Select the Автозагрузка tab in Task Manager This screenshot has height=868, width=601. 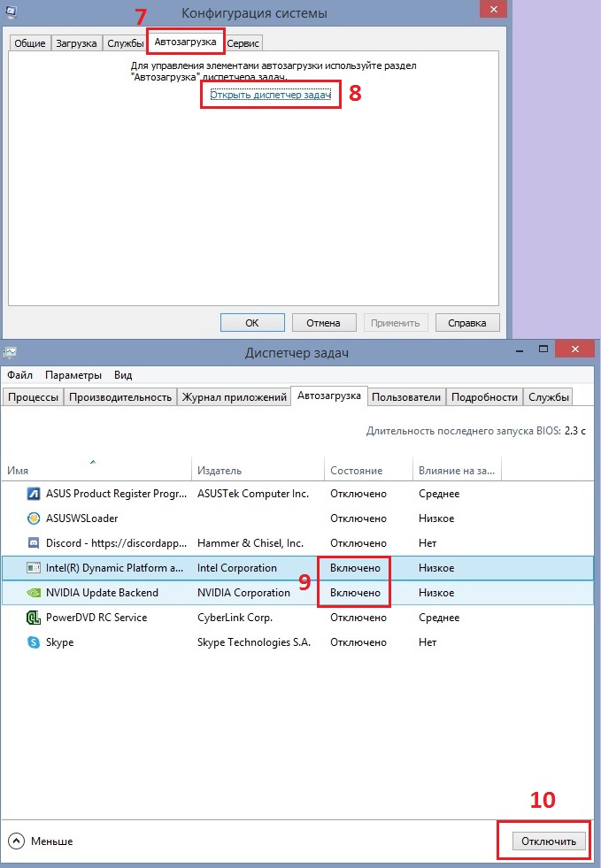329,396
